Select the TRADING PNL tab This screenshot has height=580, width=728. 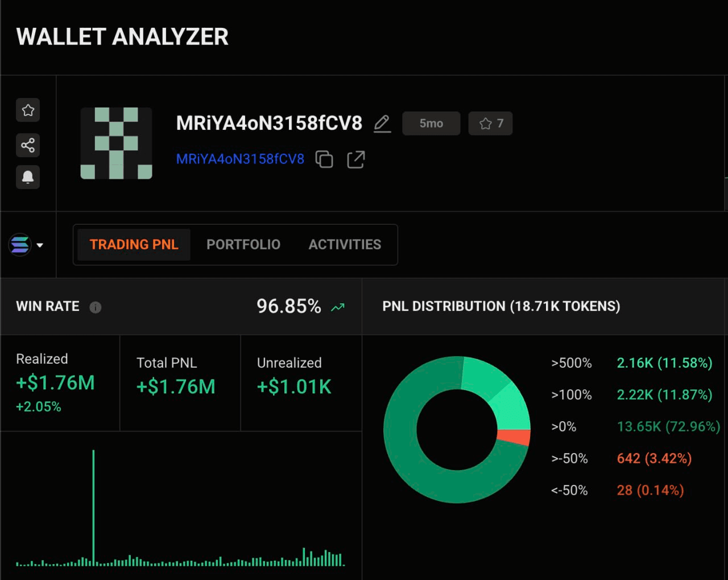(134, 245)
